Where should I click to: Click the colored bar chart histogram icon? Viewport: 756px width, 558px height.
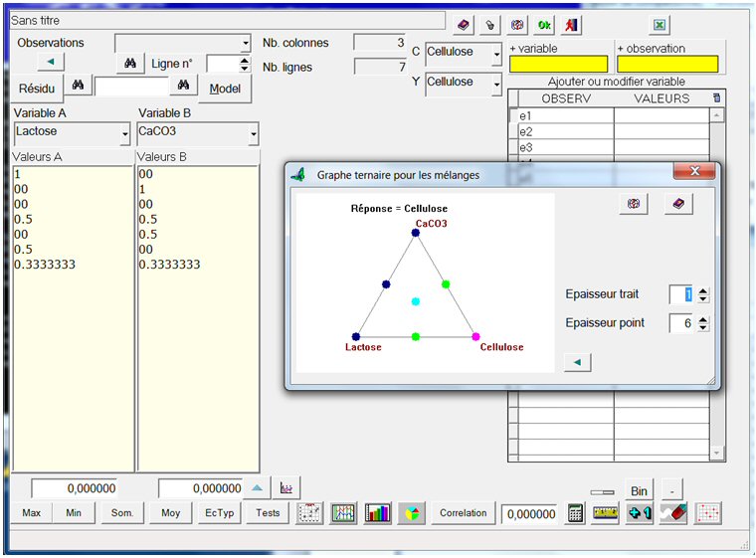pyautogui.click(x=378, y=513)
